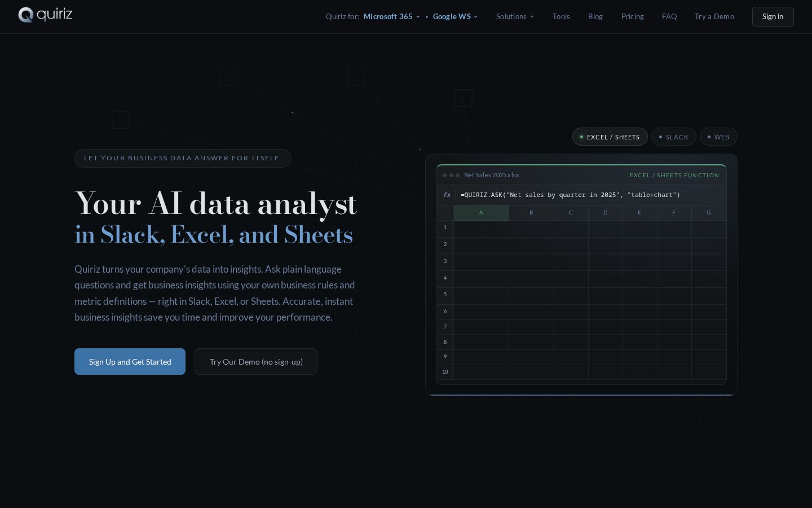The width and height of the screenshot is (812, 508).
Task: Select column E header
Action: pos(639,213)
